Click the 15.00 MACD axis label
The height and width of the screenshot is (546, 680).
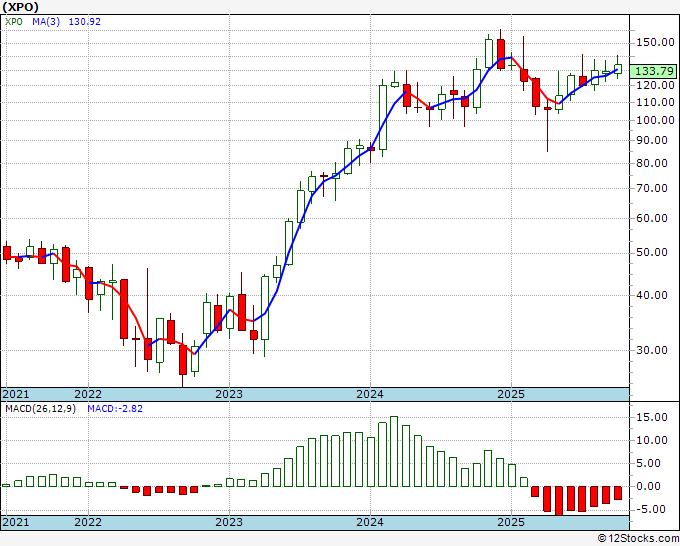tap(652, 418)
